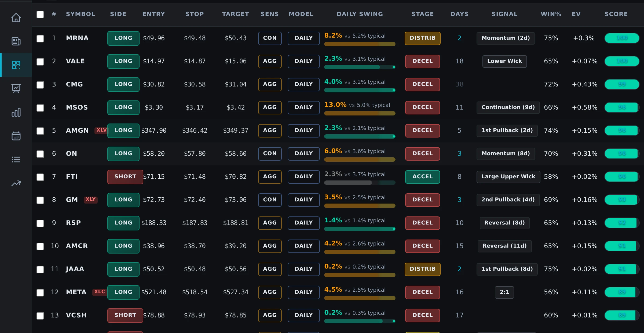
Task: Check the ON row checkbox
Action: click(40, 154)
